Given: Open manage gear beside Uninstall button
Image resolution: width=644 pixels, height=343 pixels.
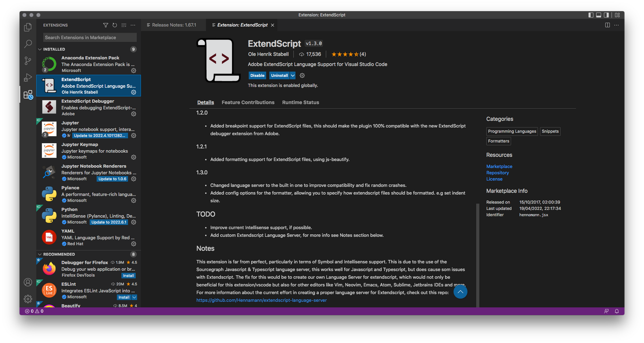Looking at the screenshot, I should pos(302,76).
